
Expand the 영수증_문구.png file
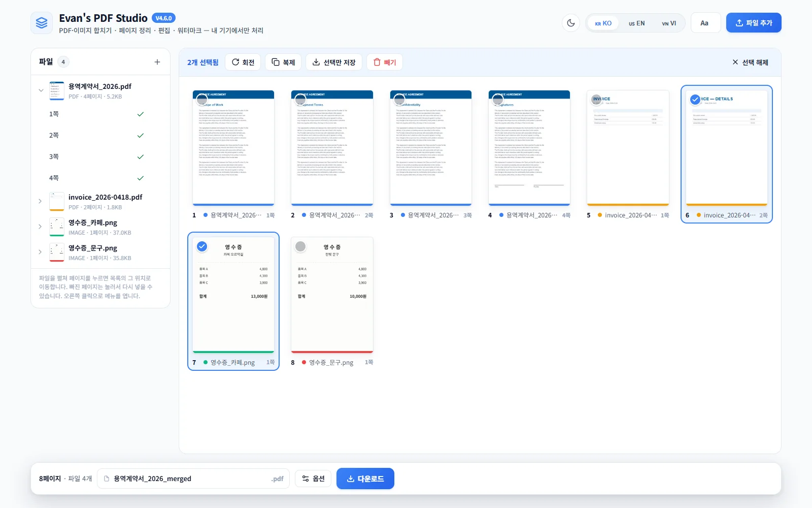pyautogui.click(x=41, y=252)
